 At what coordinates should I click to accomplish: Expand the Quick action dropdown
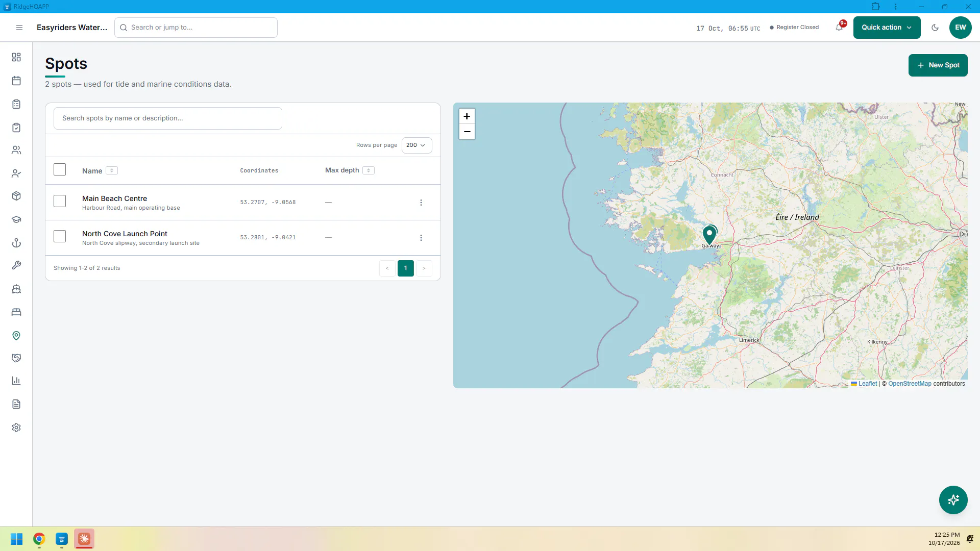(x=887, y=28)
